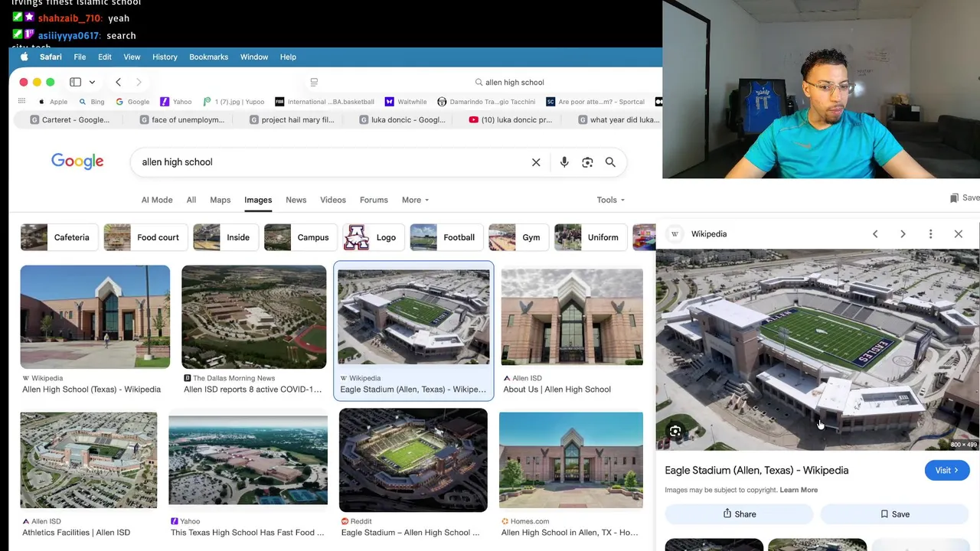Expand the Tools dropdown

coord(611,200)
